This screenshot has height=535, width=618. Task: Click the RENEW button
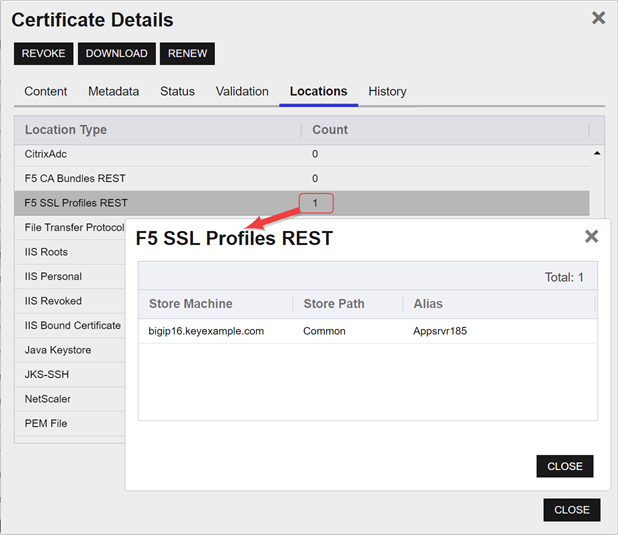coord(188,53)
